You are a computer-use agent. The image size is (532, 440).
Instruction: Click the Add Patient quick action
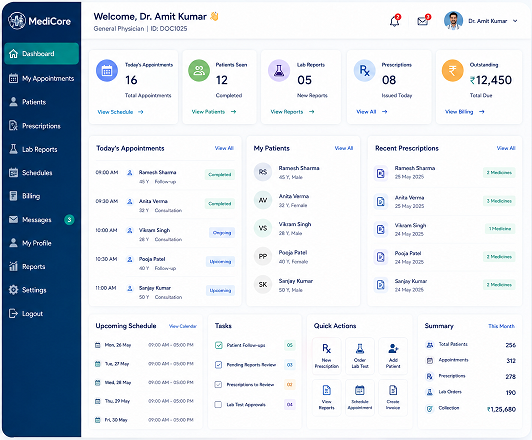click(x=393, y=356)
